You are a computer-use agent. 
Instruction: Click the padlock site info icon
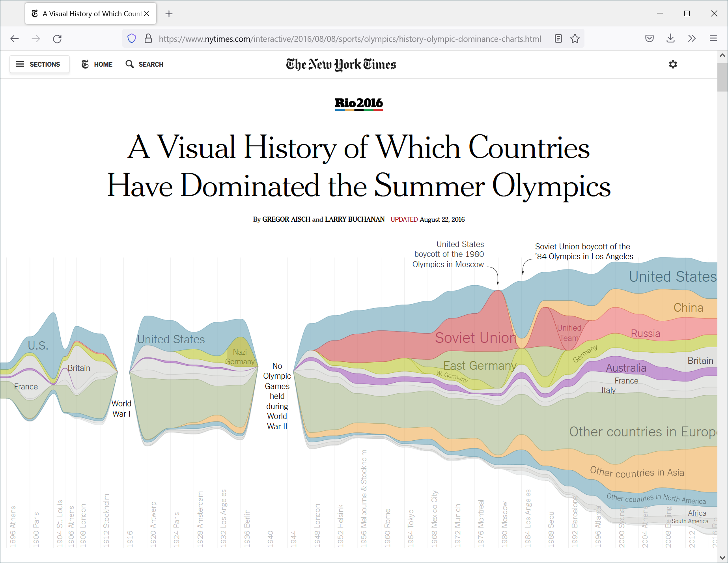pyautogui.click(x=148, y=39)
